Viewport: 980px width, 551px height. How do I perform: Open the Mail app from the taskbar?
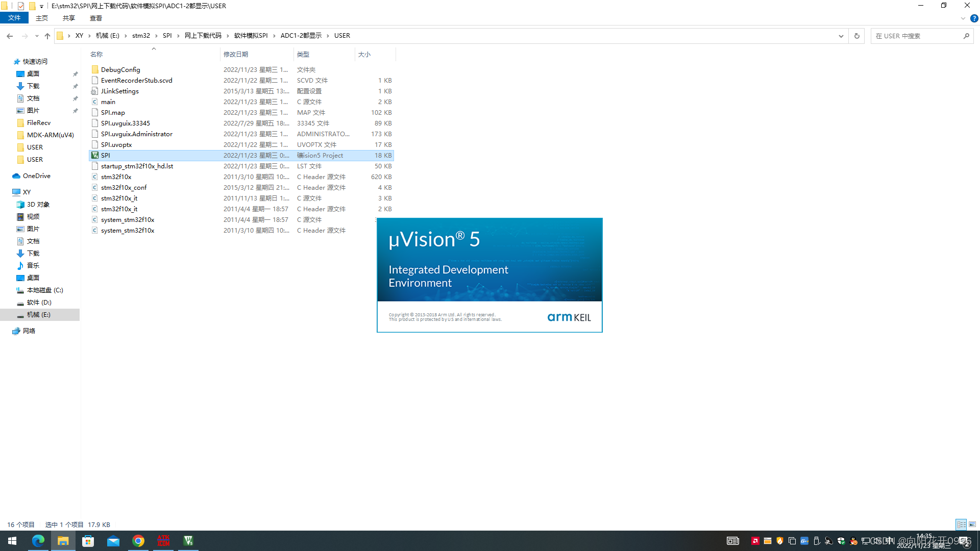113,541
